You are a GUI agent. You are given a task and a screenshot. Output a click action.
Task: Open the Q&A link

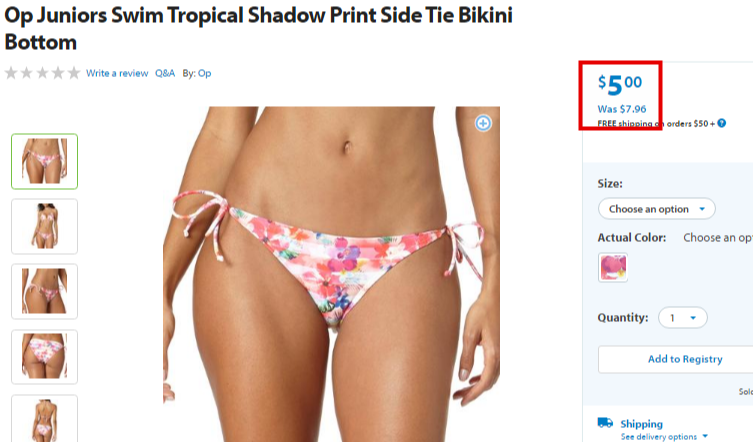pos(165,74)
